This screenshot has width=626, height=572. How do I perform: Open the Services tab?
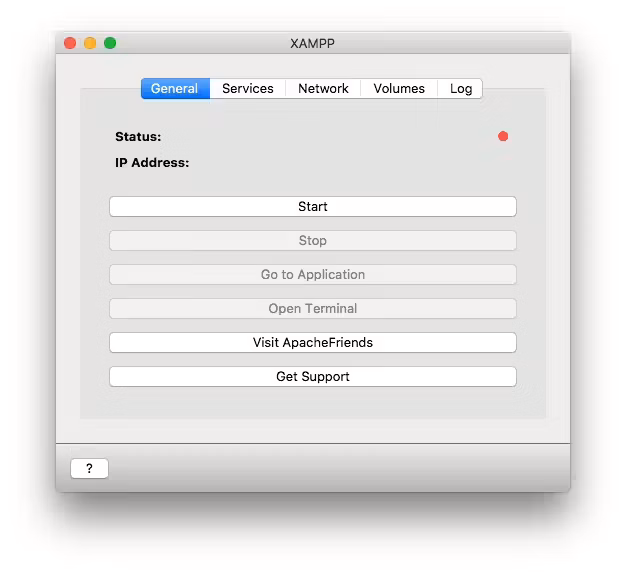pos(248,88)
